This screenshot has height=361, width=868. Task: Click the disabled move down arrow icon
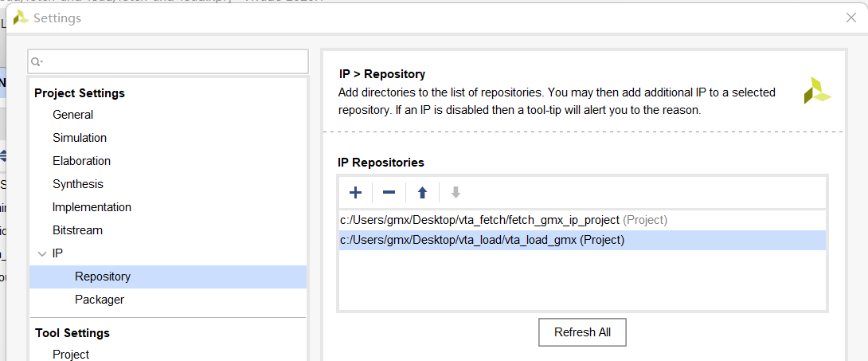click(456, 192)
